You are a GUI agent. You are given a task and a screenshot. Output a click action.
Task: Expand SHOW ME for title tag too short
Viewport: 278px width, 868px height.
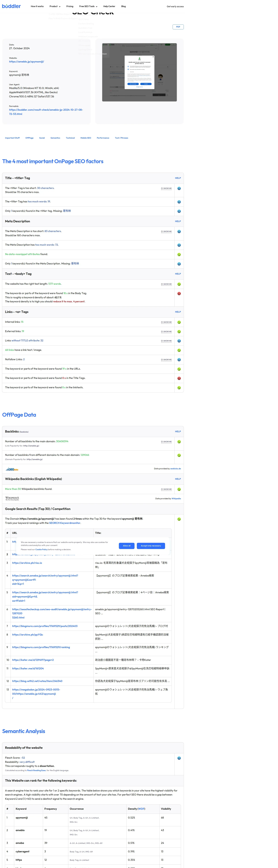pyautogui.click(x=166, y=188)
